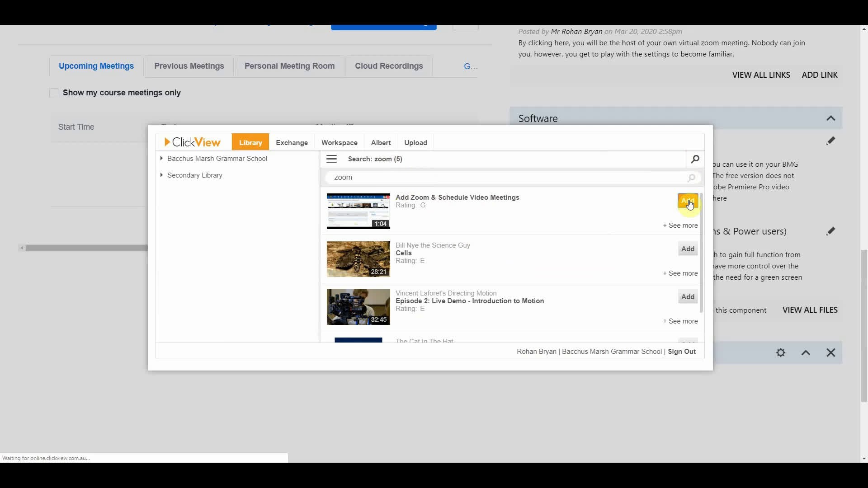Click the pencil edit icon under Software

[830, 141]
